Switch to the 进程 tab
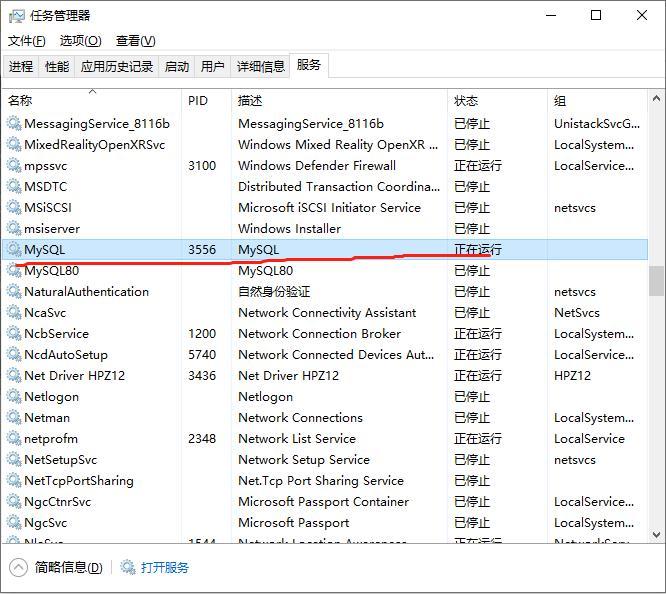 coord(21,67)
